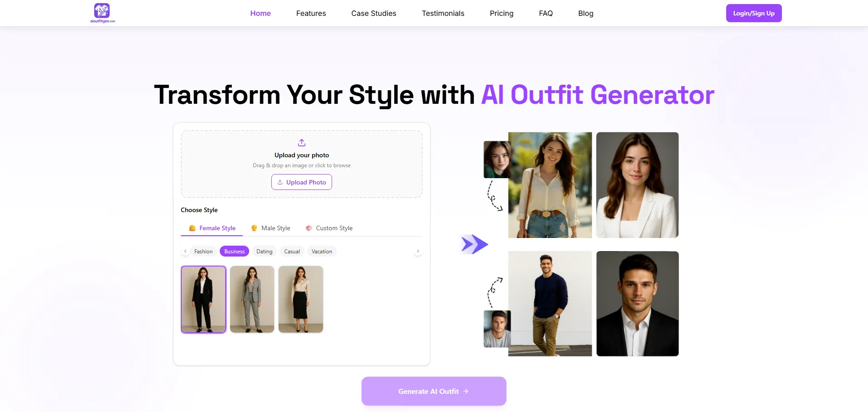The height and width of the screenshot is (412, 868).
Task: Click the Generate AI Outfit button
Action: pos(434,391)
